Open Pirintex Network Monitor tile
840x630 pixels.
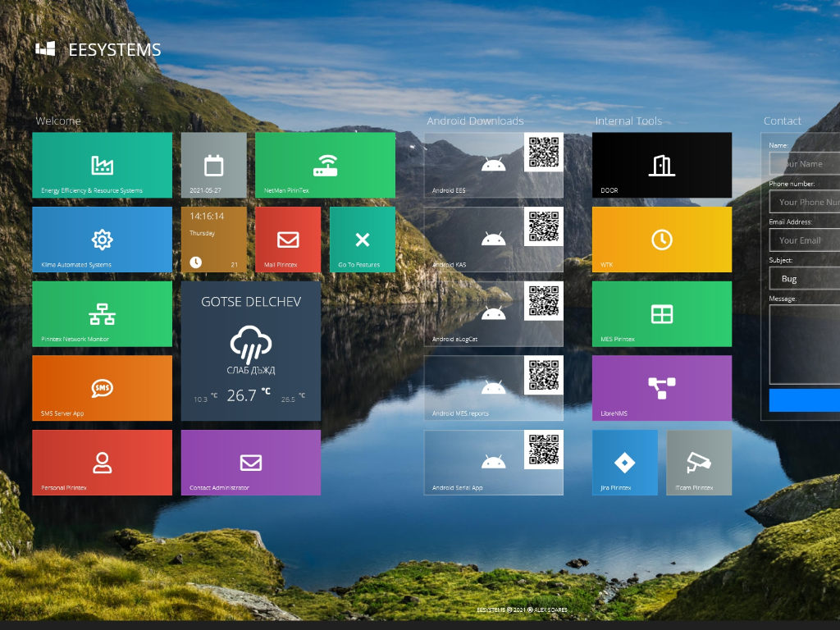coord(103,314)
